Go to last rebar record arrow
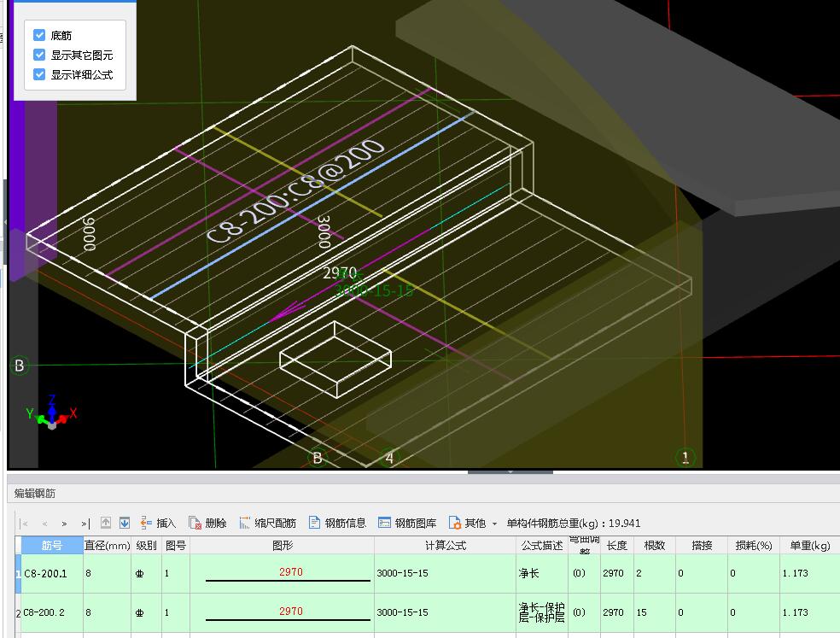The image size is (840, 638). (85, 524)
